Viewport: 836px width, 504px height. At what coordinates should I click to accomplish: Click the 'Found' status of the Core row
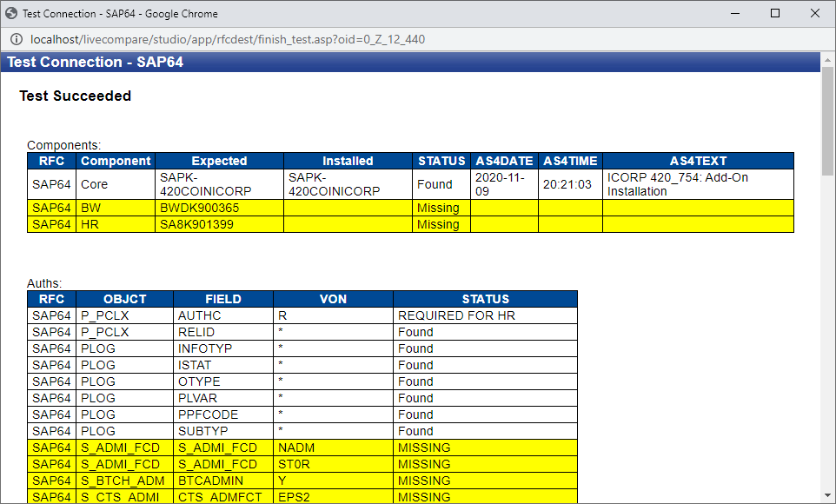pyautogui.click(x=441, y=184)
